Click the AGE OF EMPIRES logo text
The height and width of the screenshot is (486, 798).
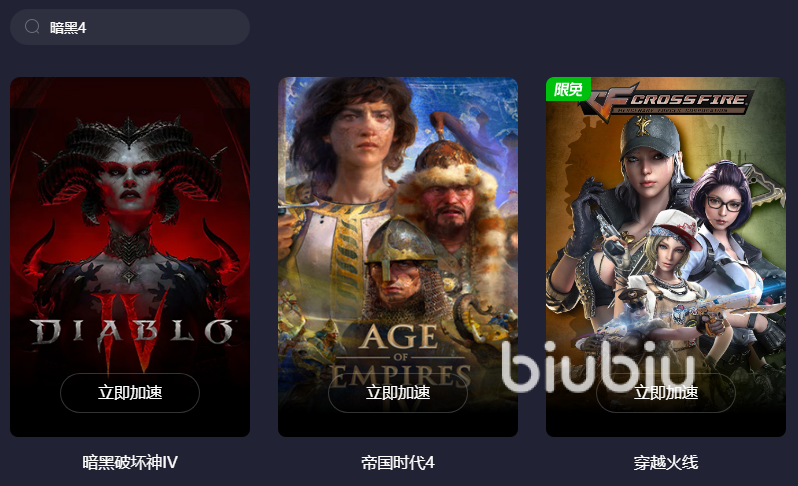point(400,356)
